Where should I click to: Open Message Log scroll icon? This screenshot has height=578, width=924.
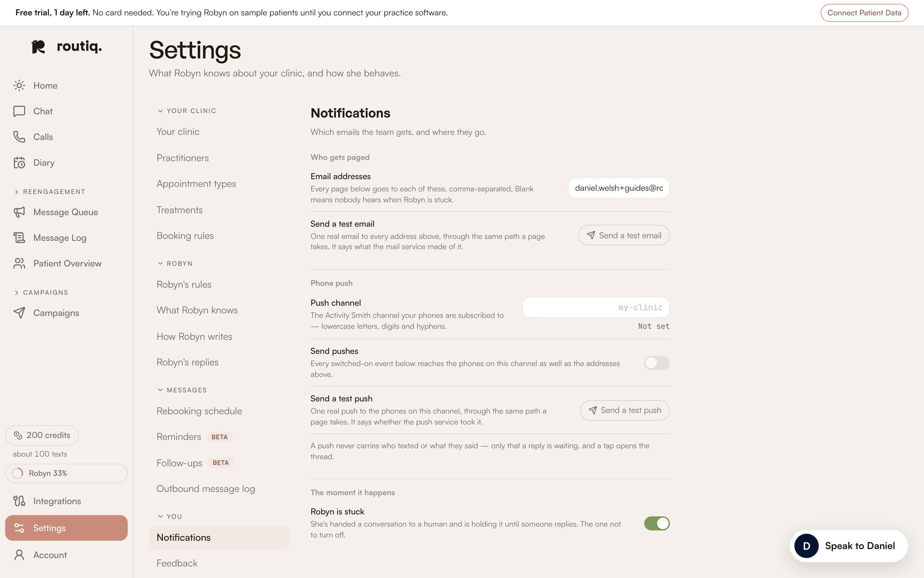(x=19, y=238)
